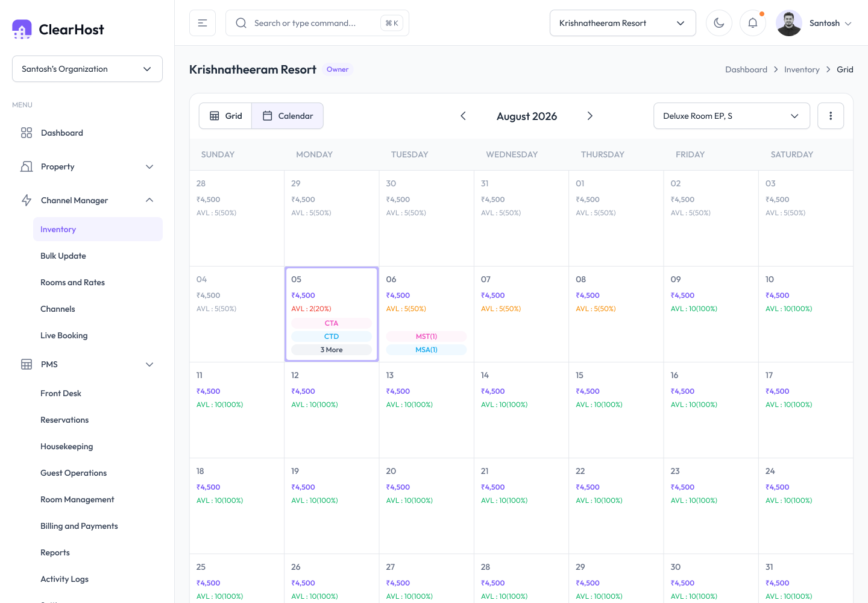
Task: Go to next month arrow
Action: 590,116
